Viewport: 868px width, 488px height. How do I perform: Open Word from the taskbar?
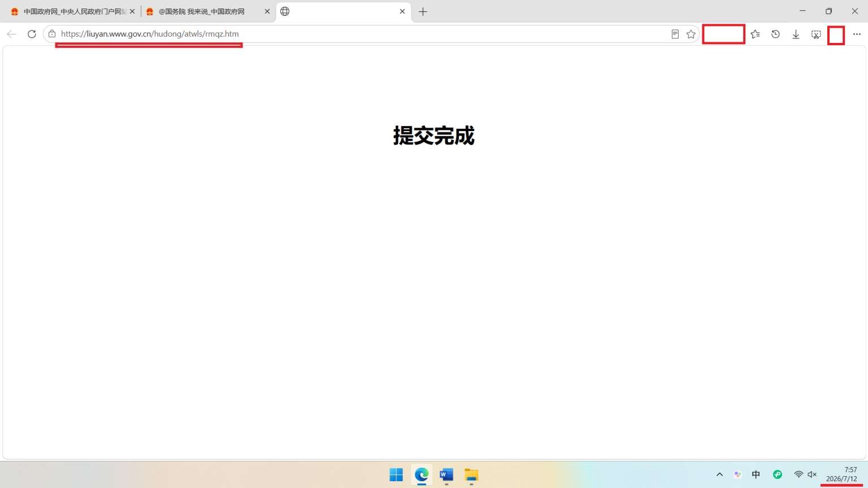point(446,475)
